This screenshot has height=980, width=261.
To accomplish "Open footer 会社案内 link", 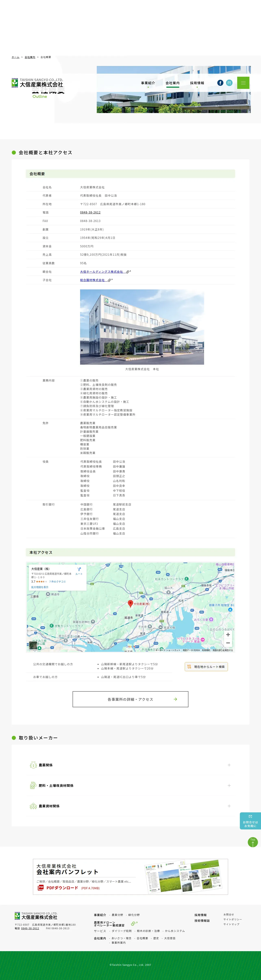I will click(100, 939).
